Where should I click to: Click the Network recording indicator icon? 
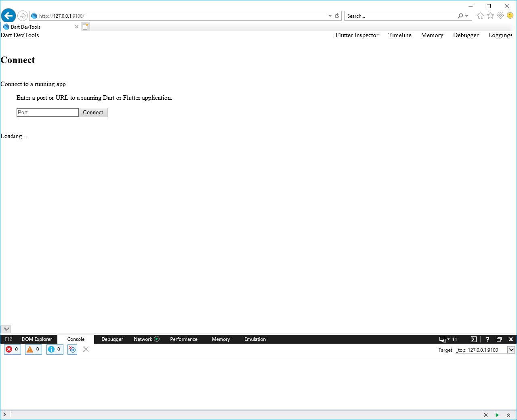[157, 339]
